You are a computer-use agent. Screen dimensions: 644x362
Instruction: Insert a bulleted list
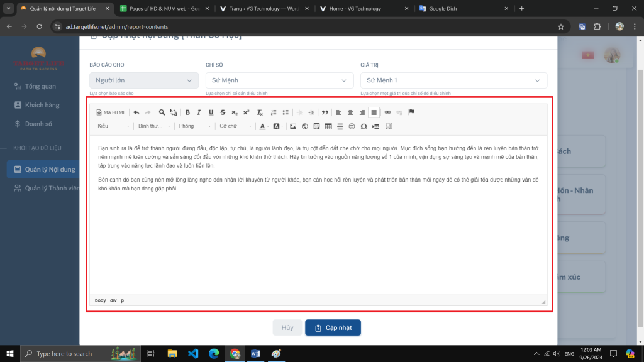(286, 112)
